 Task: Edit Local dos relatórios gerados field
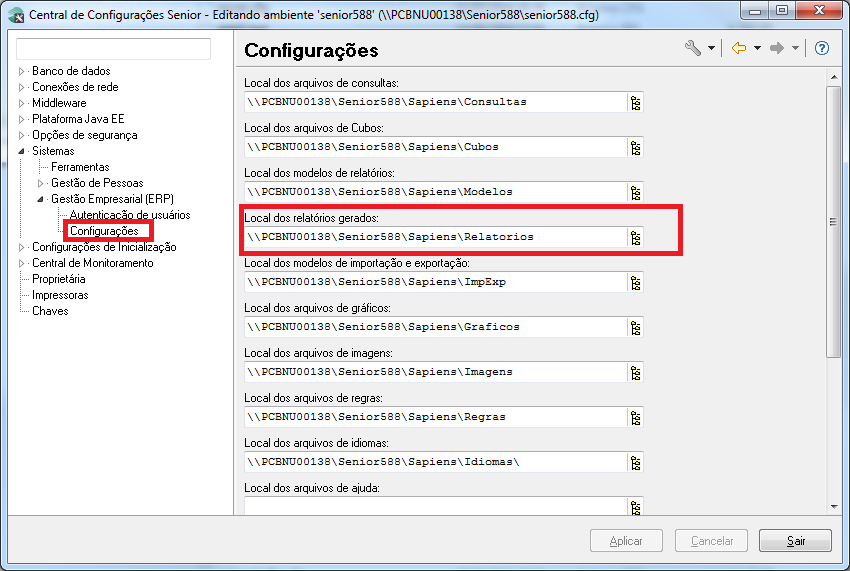pyautogui.click(x=435, y=237)
